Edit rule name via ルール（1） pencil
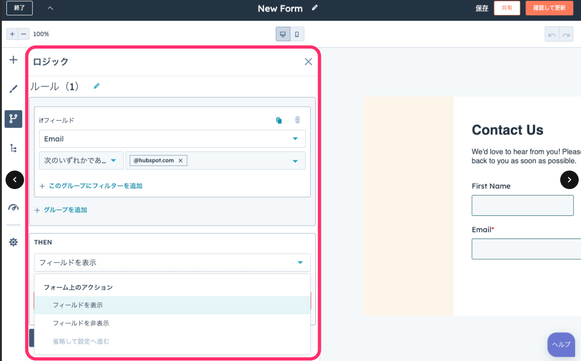 [96, 86]
